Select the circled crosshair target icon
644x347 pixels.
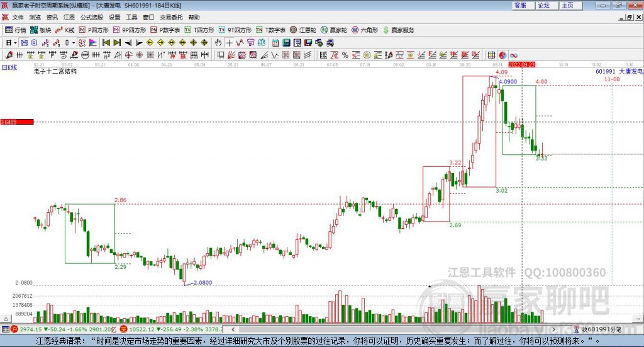pyautogui.click(x=128, y=55)
